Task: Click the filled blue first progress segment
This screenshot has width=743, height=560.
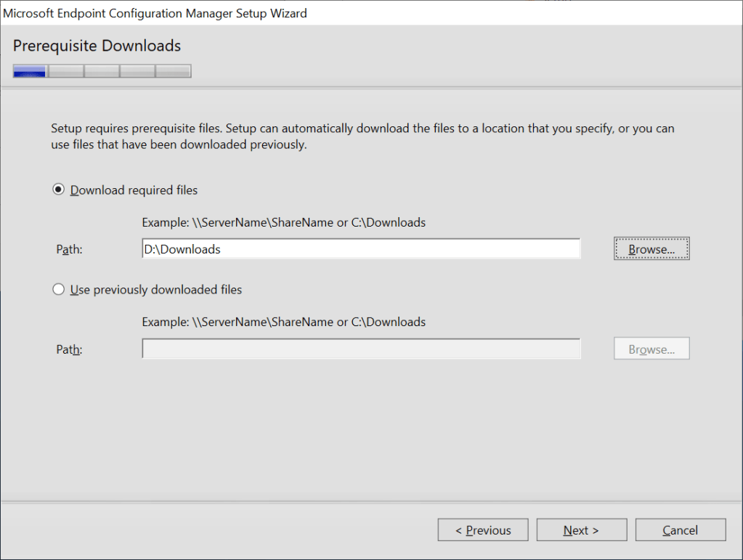Action: click(30, 71)
